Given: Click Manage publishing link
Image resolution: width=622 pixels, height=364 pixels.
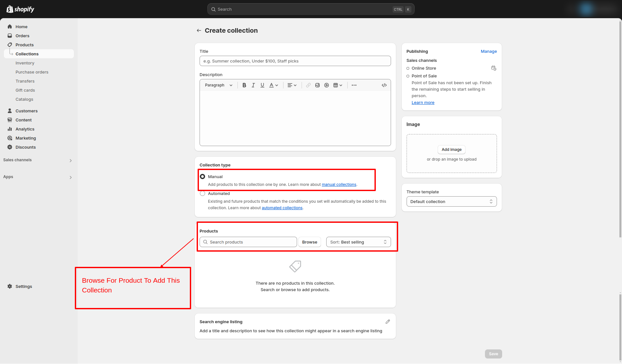Looking at the screenshot, I should tap(489, 51).
